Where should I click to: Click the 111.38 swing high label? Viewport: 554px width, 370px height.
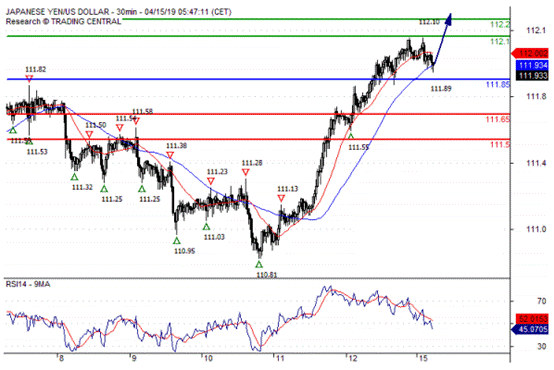click(x=176, y=146)
